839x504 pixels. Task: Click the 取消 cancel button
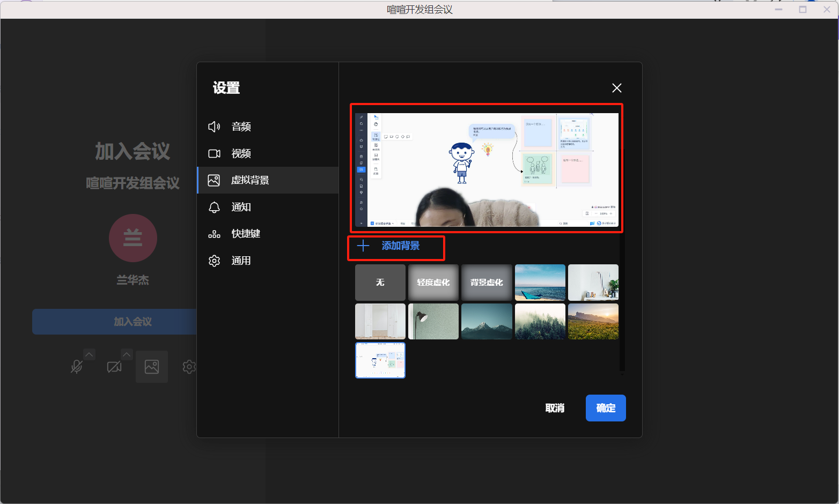click(x=555, y=408)
